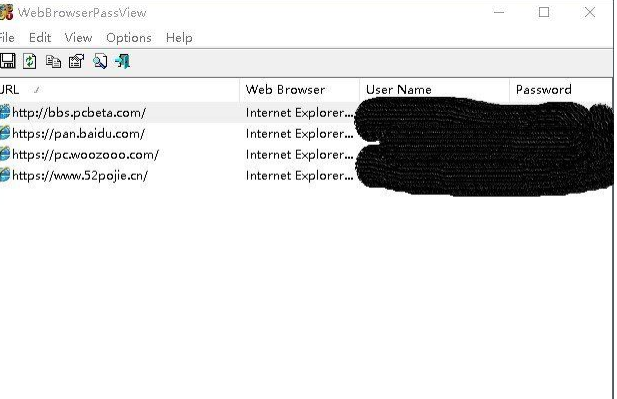This screenshot has height=399, width=617.
Task: Click the Copy Selected Items icon
Action: point(53,62)
